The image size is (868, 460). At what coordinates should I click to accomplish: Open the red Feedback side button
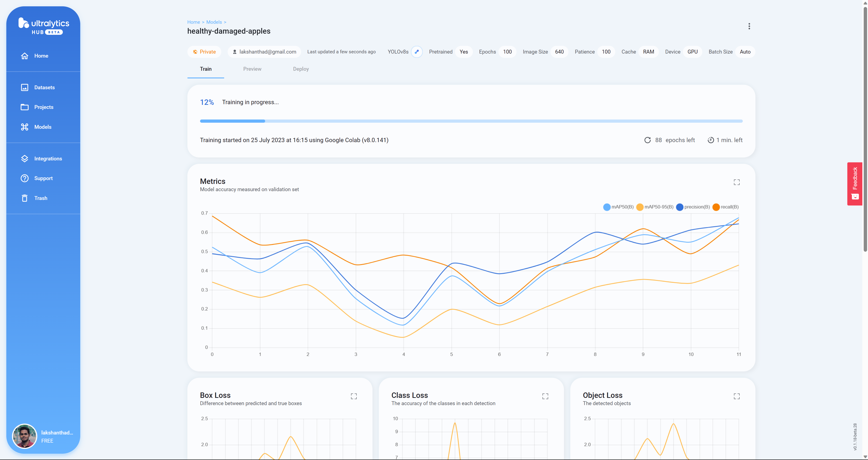pos(854,183)
